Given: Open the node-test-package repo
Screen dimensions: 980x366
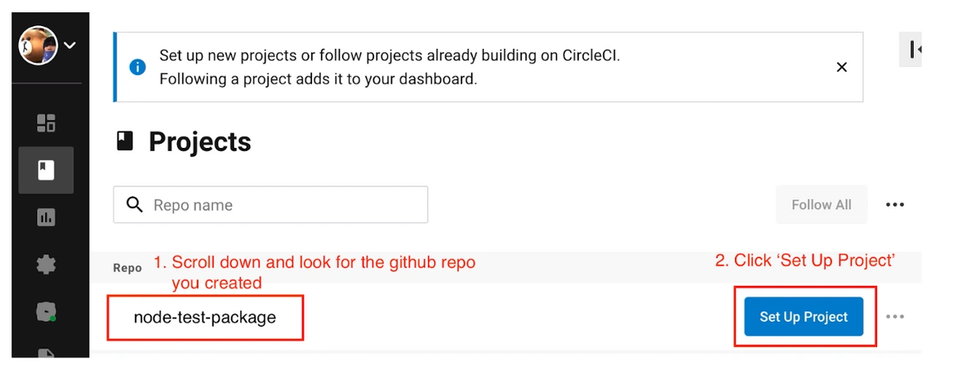Looking at the screenshot, I should click(x=205, y=316).
